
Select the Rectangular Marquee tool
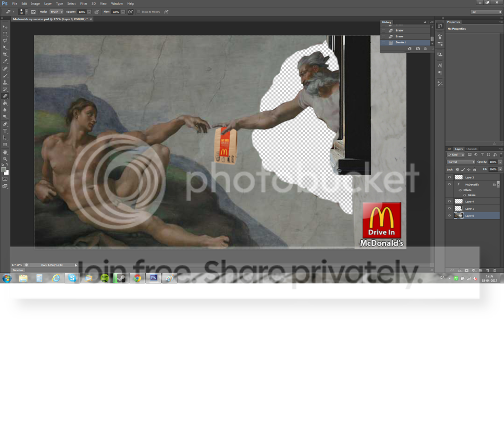pos(5,33)
